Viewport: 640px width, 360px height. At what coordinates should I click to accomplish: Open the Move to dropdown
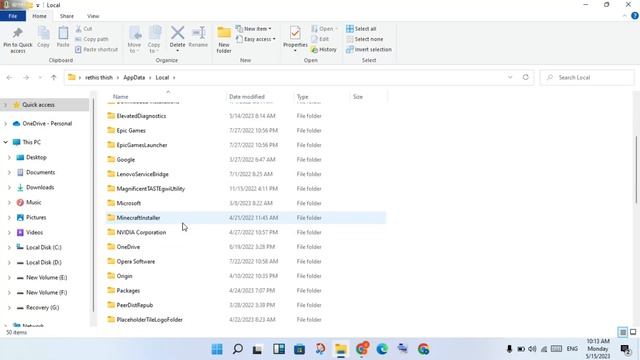click(x=134, y=40)
